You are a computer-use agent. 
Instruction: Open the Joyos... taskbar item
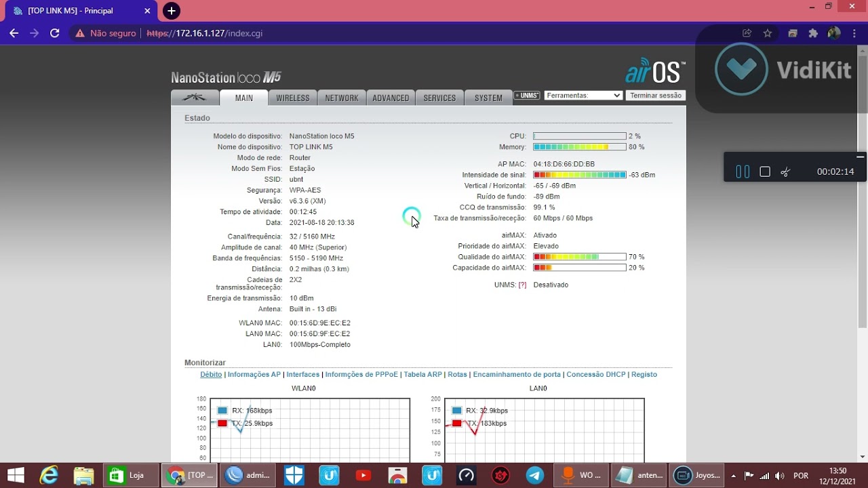click(x=696, y=475)
